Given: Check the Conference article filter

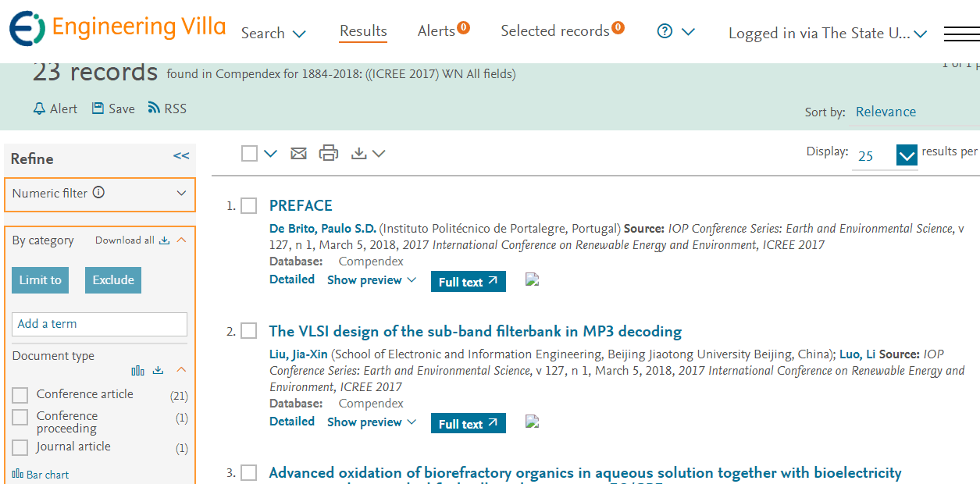Looking at the screenshot, I should tap(20, 396).
